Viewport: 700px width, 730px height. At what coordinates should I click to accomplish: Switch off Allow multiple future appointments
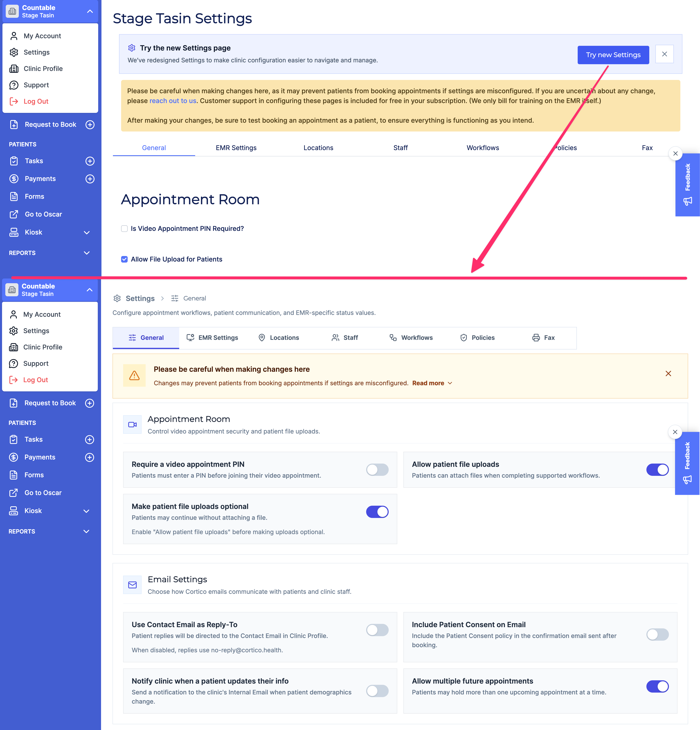[x=657, y=686]
